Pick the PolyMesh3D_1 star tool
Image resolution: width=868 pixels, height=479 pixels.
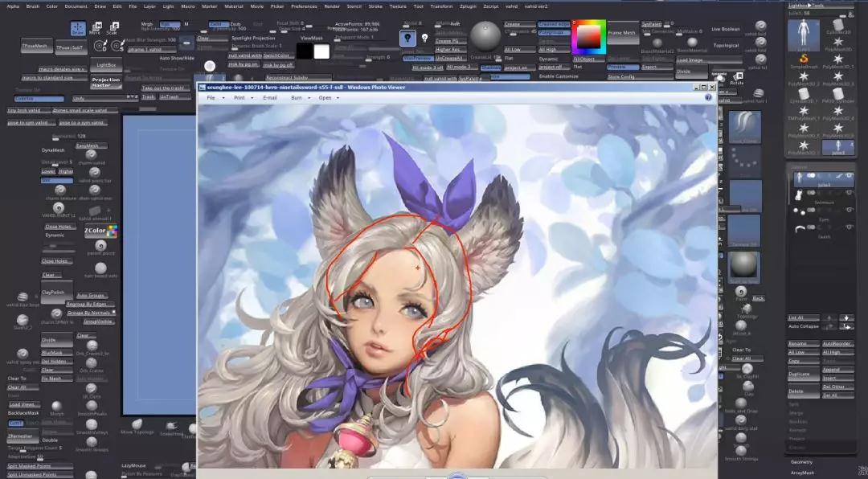click(x=838, y=59)
